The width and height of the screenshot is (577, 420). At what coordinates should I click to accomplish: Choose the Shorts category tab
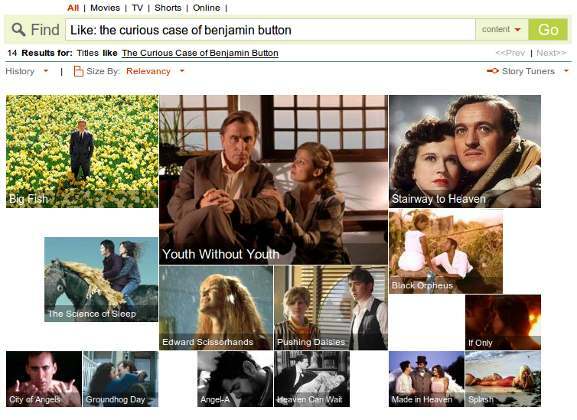(x=168, y=8)
